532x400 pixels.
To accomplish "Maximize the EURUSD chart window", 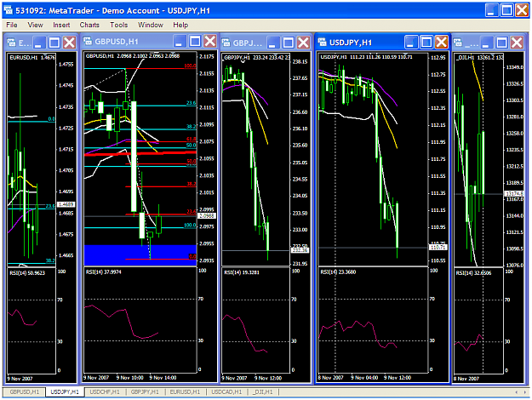I will pos(54,43).
